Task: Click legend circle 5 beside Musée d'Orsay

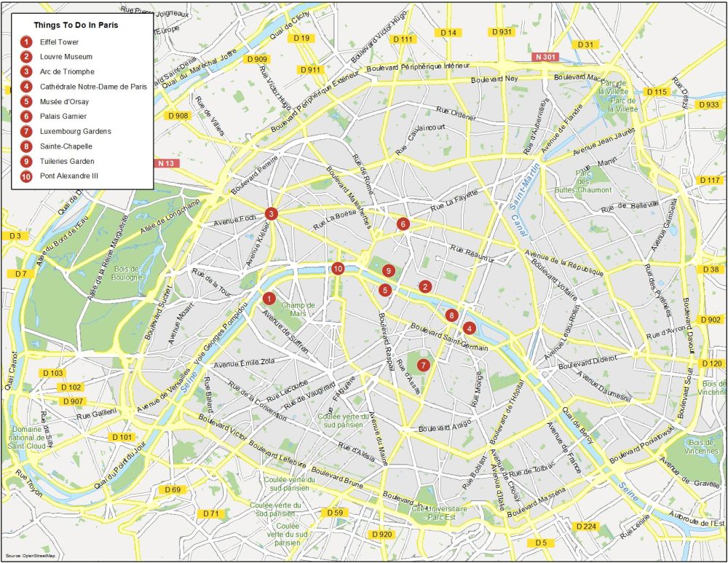Action: (x=26, y=102)
